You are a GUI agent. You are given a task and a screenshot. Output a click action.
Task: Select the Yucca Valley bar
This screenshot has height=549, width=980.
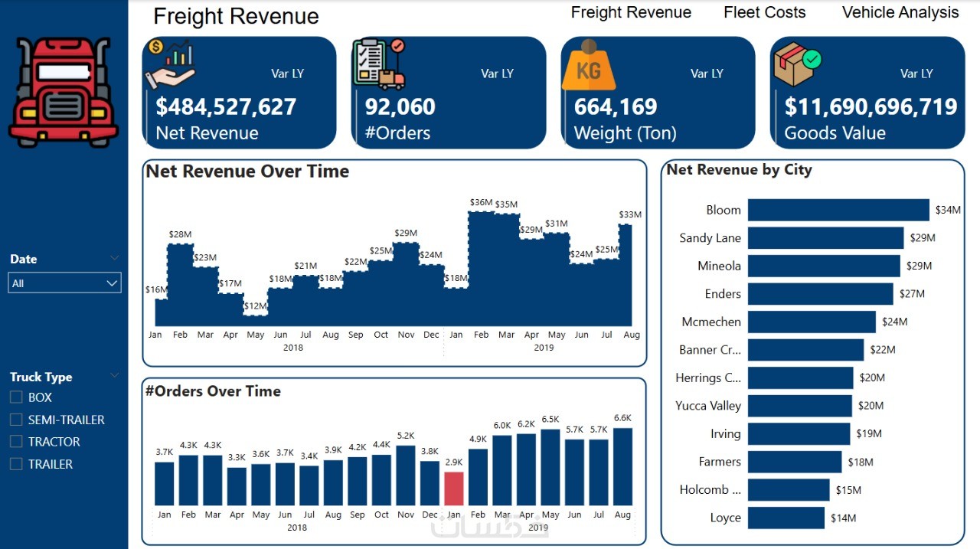point(800,406)
